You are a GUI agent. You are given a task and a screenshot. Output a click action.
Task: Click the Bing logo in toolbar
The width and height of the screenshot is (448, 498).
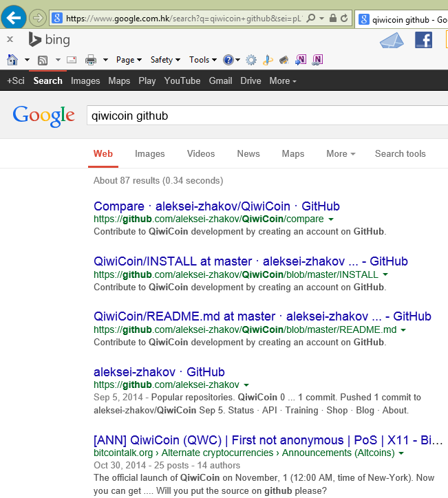50,40
